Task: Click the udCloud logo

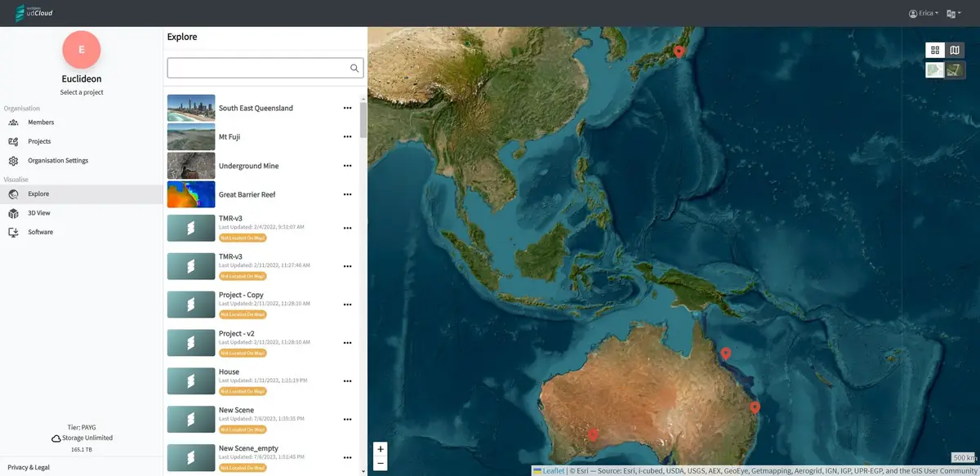Action: (x=34, y=13)
